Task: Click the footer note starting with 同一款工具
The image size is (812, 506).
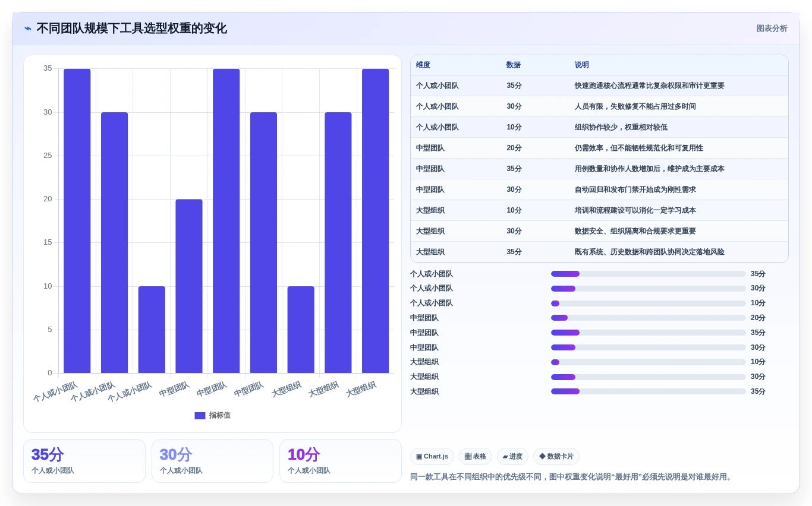Action: (572, 477)
